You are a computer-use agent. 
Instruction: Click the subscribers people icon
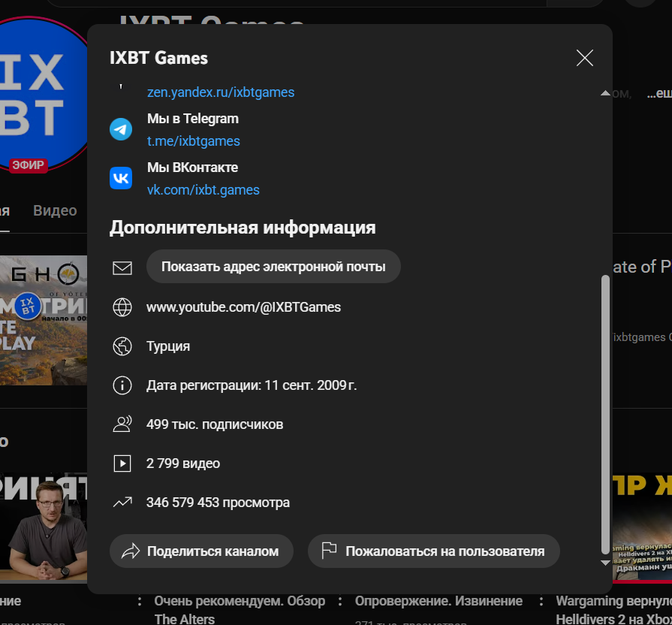[x=122, y=424]
